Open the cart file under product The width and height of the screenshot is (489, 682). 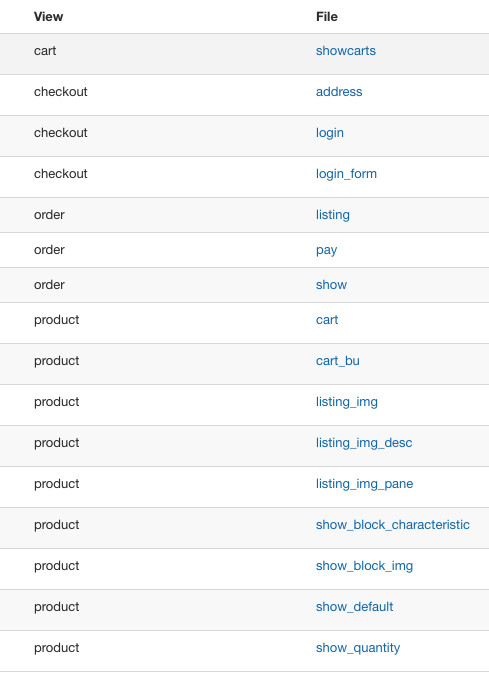(x=327, y=320)
